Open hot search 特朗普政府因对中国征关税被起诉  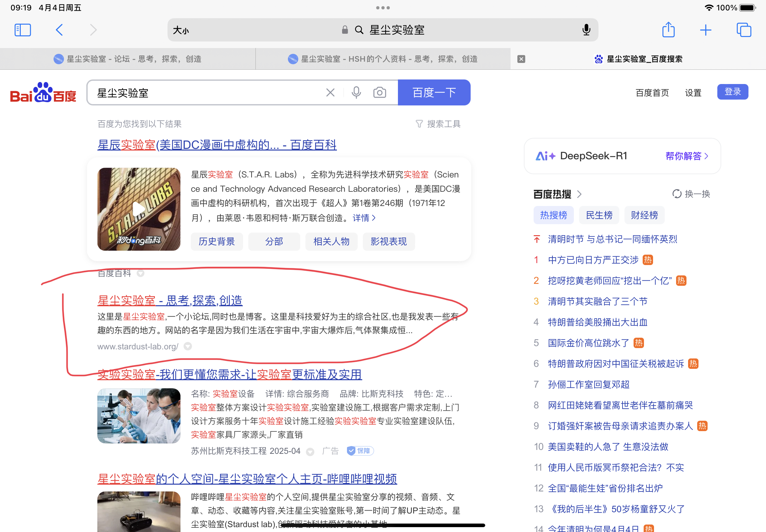pyautogui.click(x=616, y=363)
